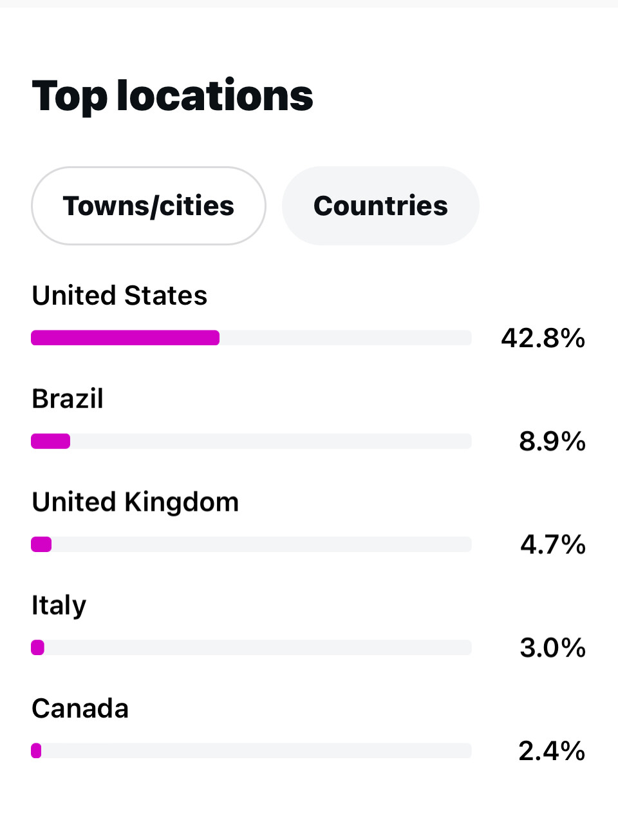
Task: Click the United Kingdom progress bar
Action: click(251, 544)
